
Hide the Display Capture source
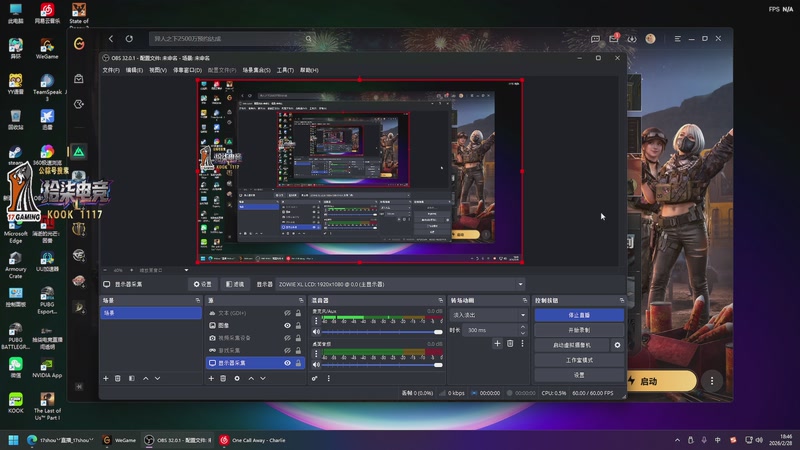[287, 363]
